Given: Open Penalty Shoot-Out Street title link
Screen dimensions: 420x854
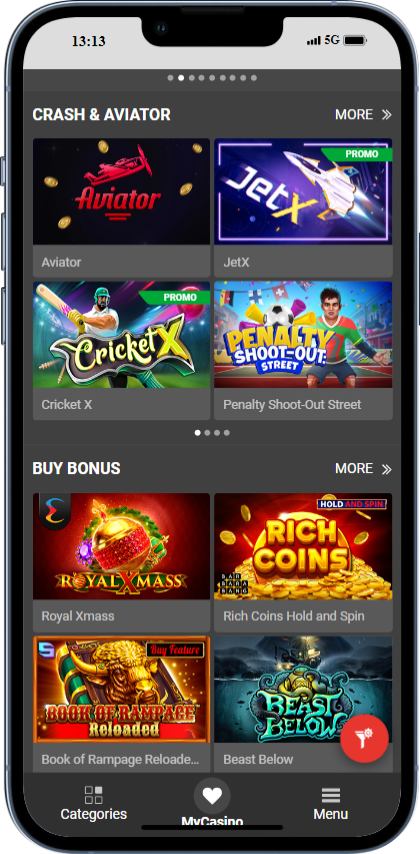Looking at the screenshot, I should (x=292, y=405).
